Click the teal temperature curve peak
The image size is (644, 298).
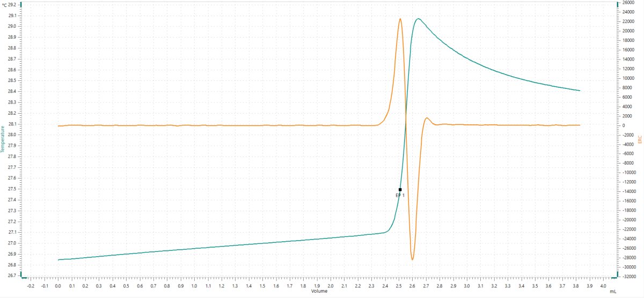click(417, 19)
